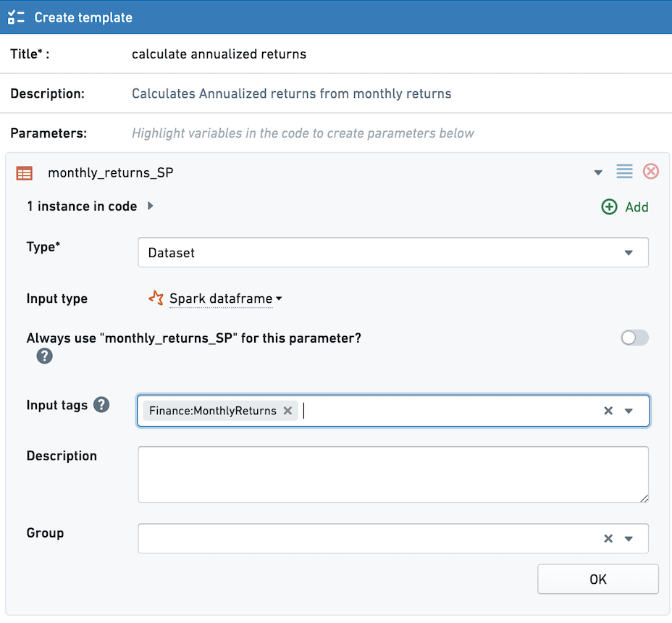672x623 pixels.
Task: Open the Group dropdown arrow
Action: coord(629,538)
